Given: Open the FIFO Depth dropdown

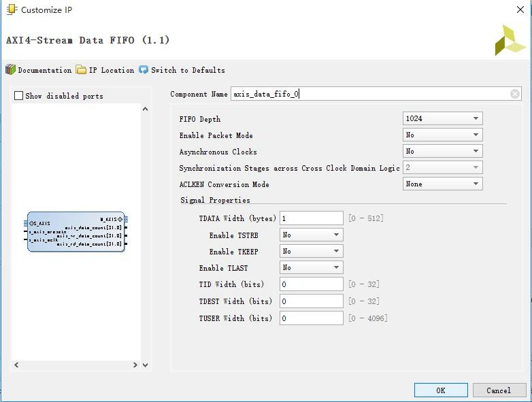Looking at the screenshot, I should [x=442, y=118].
